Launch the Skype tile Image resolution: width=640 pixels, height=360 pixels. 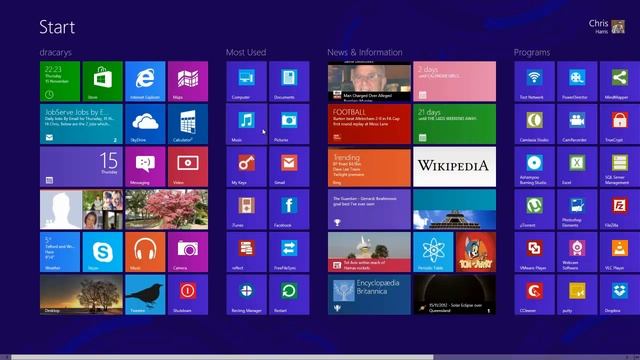[102, 252]
